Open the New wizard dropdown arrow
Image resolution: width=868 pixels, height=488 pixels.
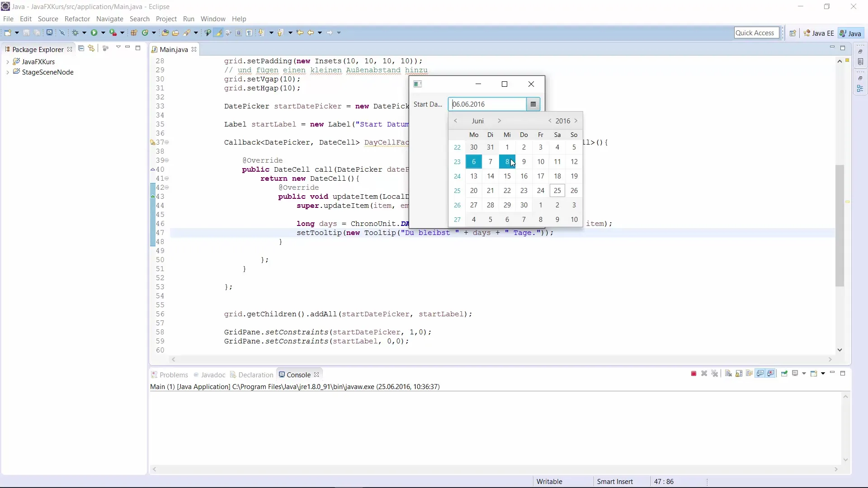click(x=17, y=33)
